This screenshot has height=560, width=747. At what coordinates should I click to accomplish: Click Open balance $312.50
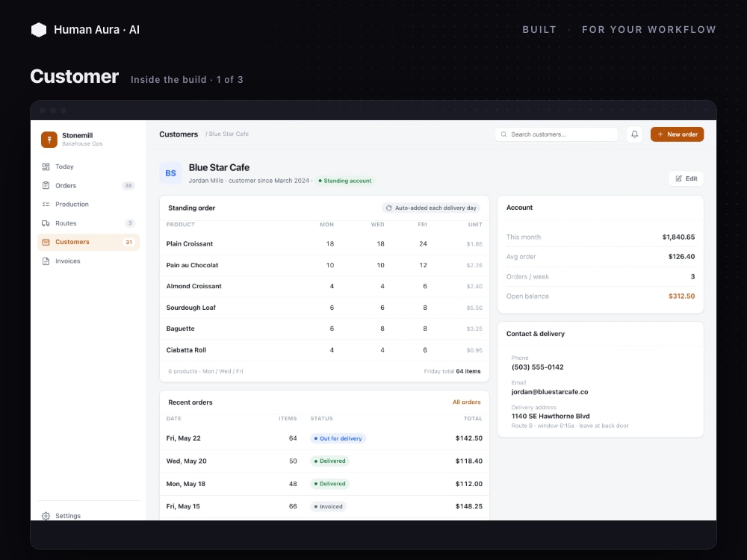coord(681,296)
